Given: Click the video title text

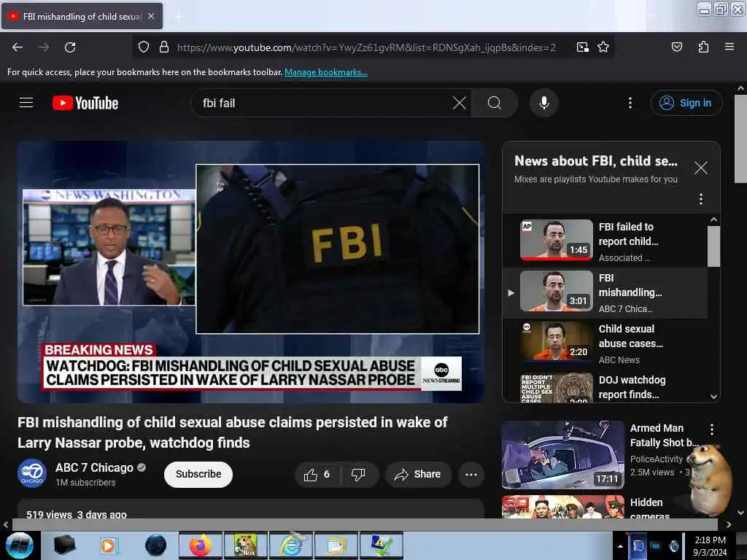Looking at the screenshot, I should click(x=233, y=432).
